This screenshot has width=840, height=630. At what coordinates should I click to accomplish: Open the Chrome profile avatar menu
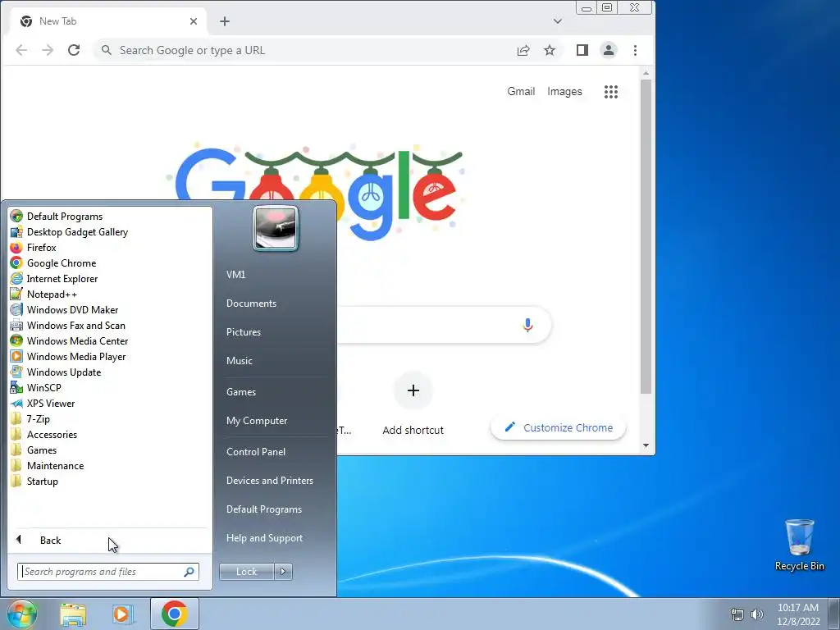pos(609,50)
